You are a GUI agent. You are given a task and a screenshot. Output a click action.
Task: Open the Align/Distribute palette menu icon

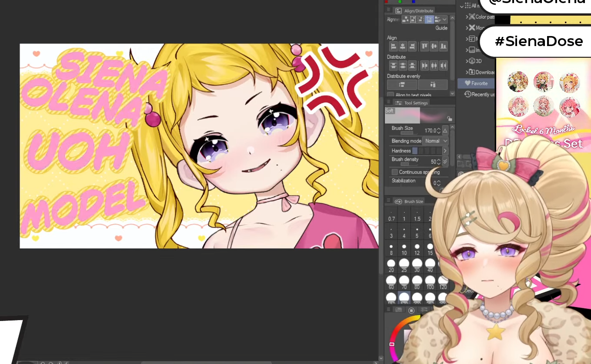coord(388,10)
